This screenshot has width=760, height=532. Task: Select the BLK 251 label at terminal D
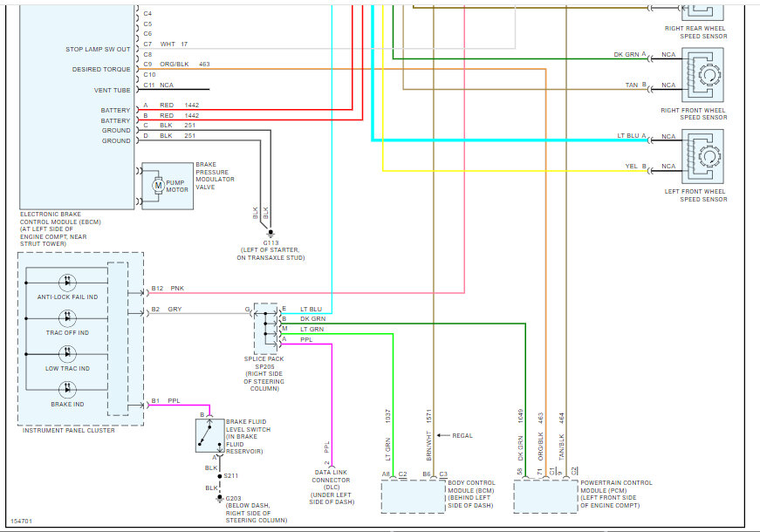point(177,136)
